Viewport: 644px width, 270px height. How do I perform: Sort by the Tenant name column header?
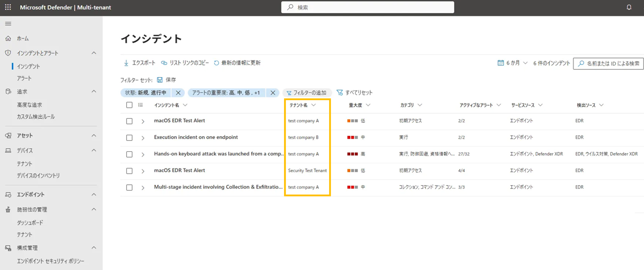coord(302,105)
